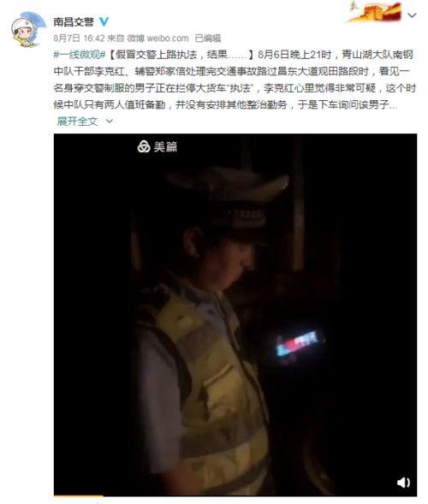This screenshot has width=428, height=504.
Task: Click the glowing phone screen in video
Action: tap(298, 342)
